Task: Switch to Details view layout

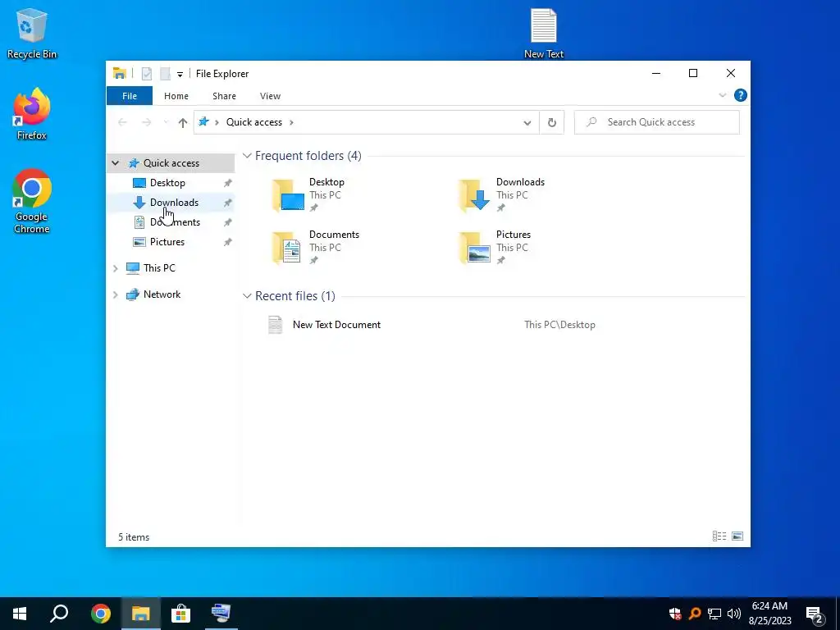Action: (719, 536)
